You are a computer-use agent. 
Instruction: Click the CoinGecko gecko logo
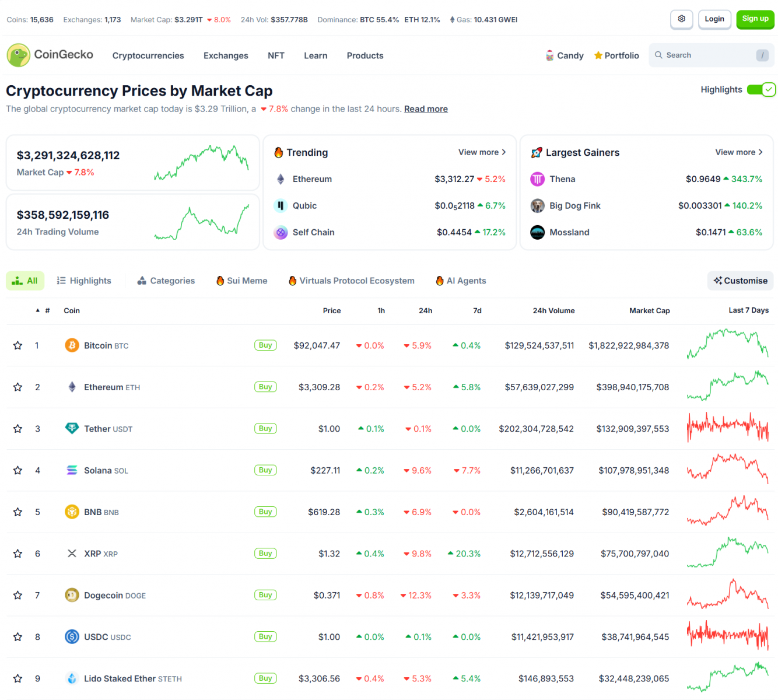pyautogui.click(x=18, y=55)
